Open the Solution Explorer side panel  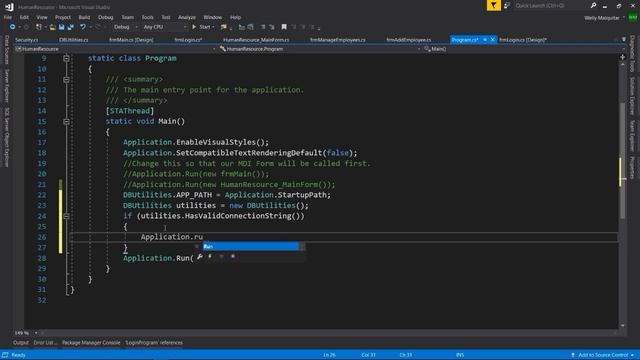632,96
